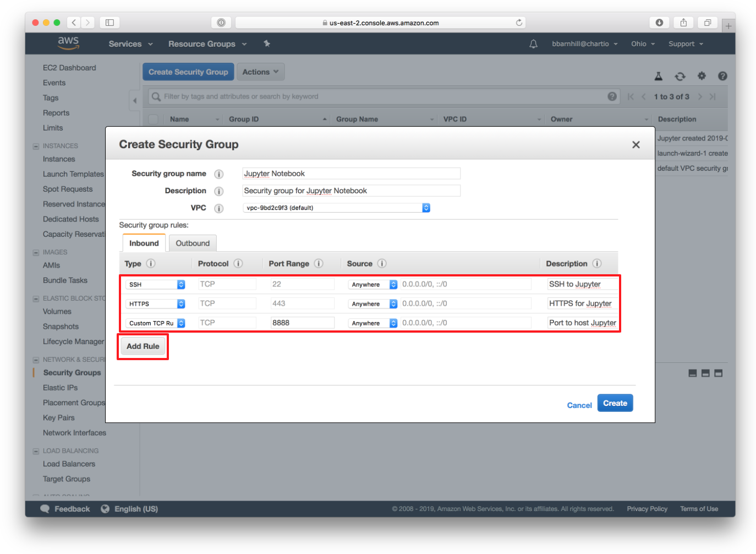Screen dimensions: 756x554
Task: Click the Create button in dialog
Action: click(615, 403)
